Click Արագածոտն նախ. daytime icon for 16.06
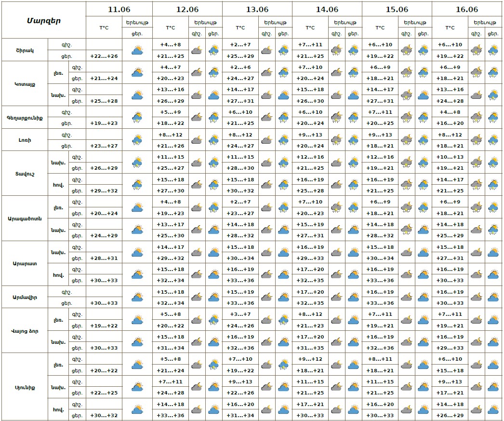The image size is (504, 421). click(x=493, y=230)
